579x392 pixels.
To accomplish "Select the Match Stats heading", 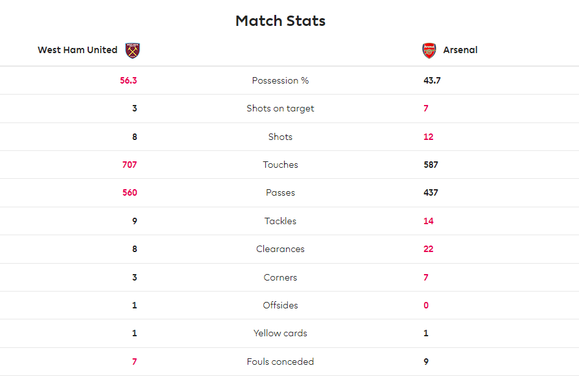I will (281, 21).
